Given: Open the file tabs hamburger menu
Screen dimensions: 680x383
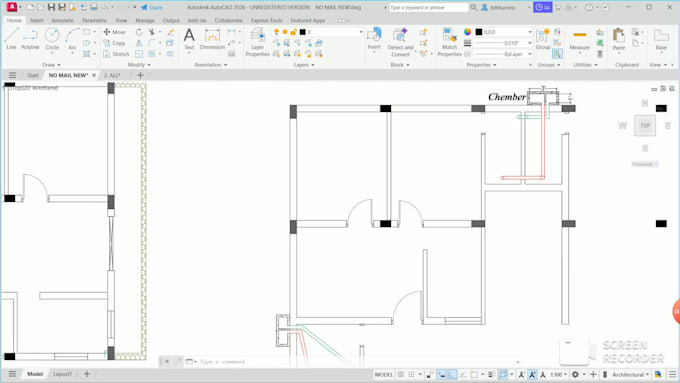Looking at the screenshot, I should (12, 75).
